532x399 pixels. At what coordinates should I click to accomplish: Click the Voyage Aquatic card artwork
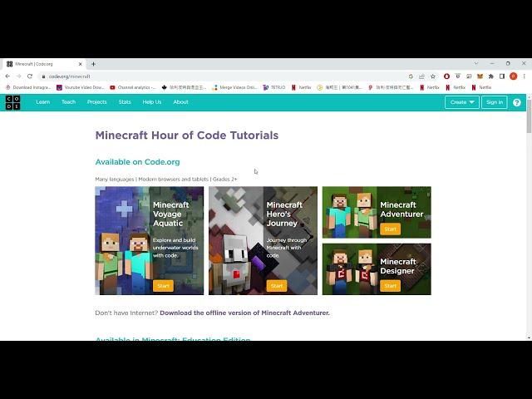coord(122,240)
